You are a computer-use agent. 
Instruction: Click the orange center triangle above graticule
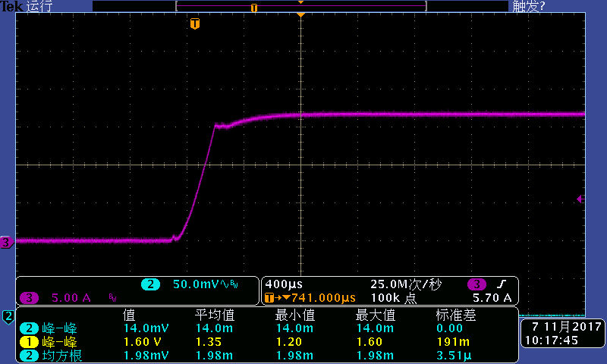click(x=301, y=14)
